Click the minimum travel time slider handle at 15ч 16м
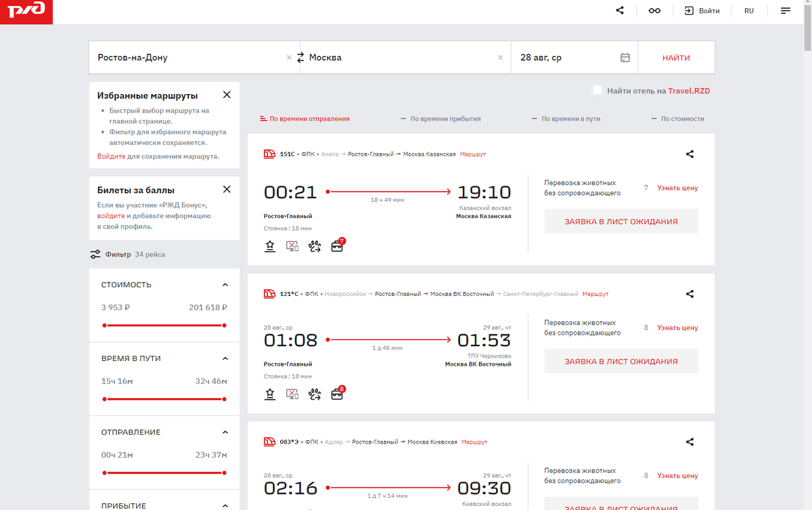The width and height of the screenshot is (812, 510). point(104,399)
